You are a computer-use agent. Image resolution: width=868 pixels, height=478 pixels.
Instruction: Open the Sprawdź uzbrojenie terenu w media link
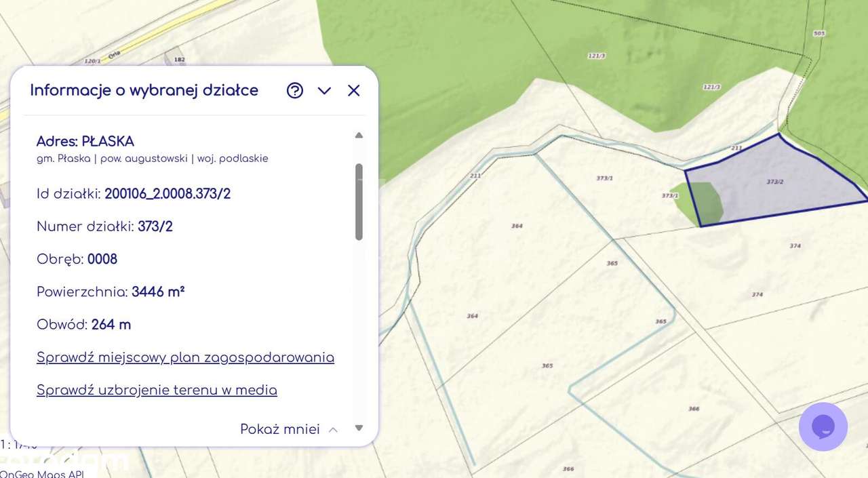click(x=157, y=390)
